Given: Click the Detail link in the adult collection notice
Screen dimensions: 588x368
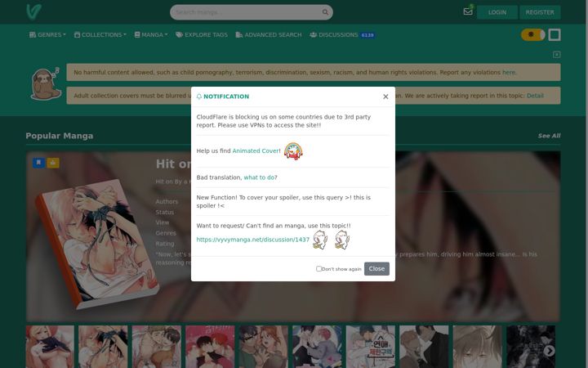Looking at the screenshot, I should point(535,96).
